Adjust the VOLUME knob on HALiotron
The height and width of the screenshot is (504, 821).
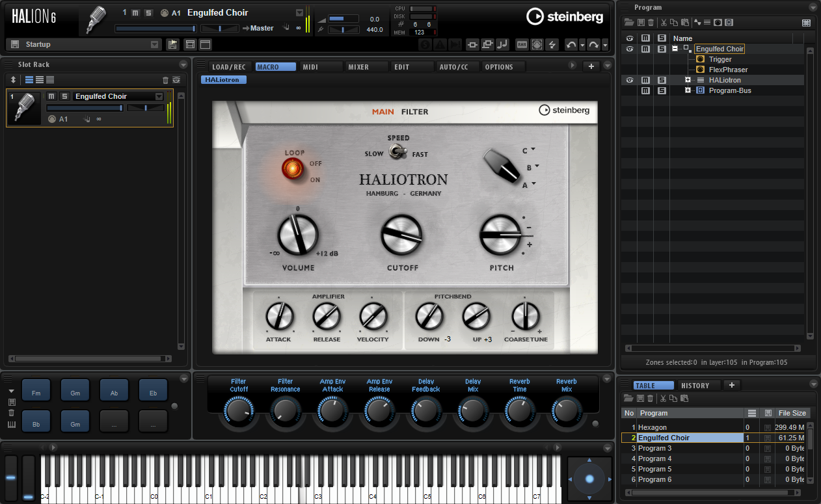298,235
